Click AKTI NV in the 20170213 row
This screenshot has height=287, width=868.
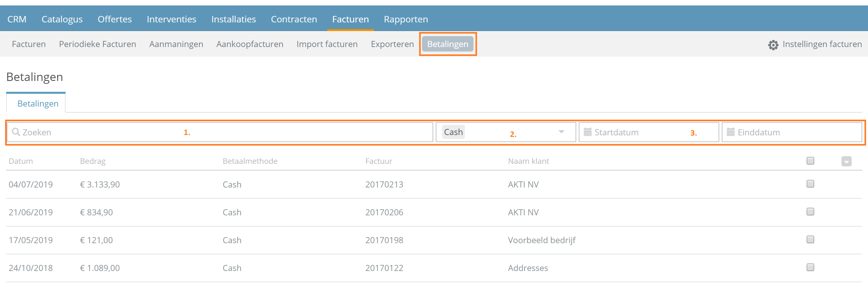tap(523, 184)
